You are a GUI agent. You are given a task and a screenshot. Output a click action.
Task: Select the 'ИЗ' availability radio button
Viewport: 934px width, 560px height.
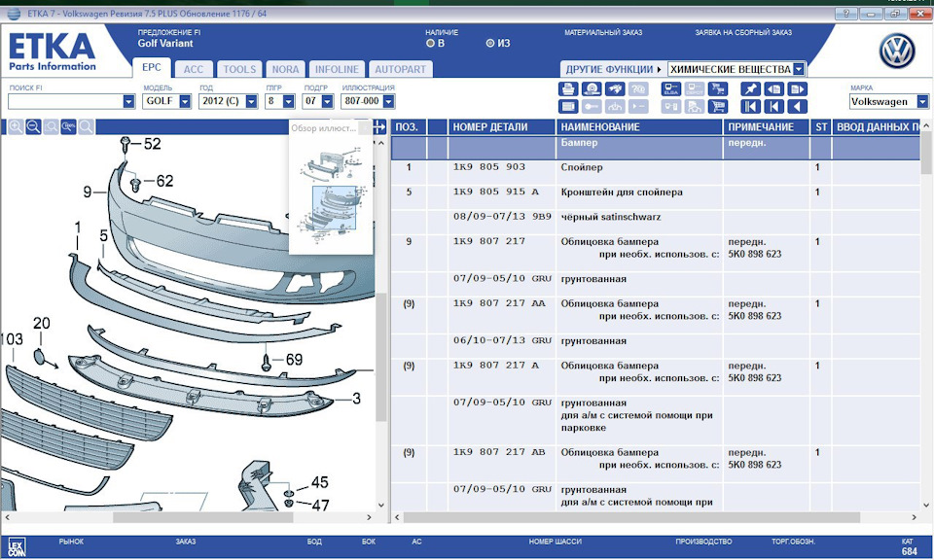pyautogui.click(x=490, y=44)
